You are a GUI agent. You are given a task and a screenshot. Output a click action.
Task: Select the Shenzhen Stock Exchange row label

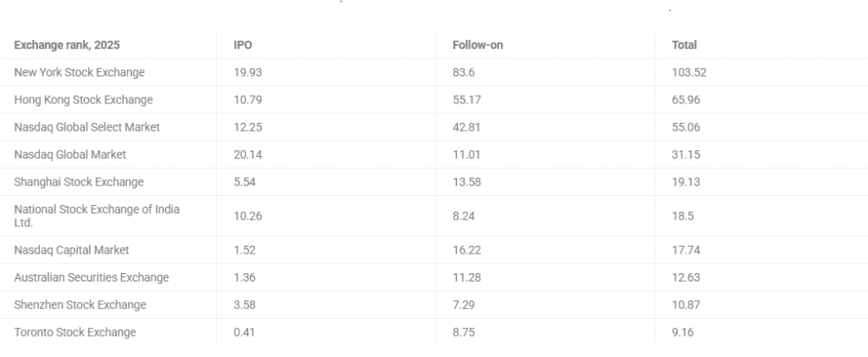(80, 304)
